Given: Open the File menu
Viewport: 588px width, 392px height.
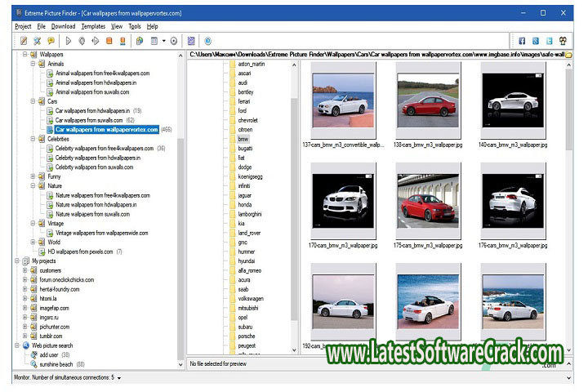Looking at the screenshot, I should (x=42, y=26).
